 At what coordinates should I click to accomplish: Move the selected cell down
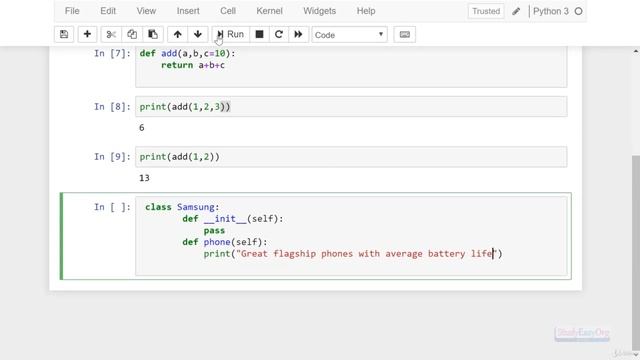[x=198, y=34]
